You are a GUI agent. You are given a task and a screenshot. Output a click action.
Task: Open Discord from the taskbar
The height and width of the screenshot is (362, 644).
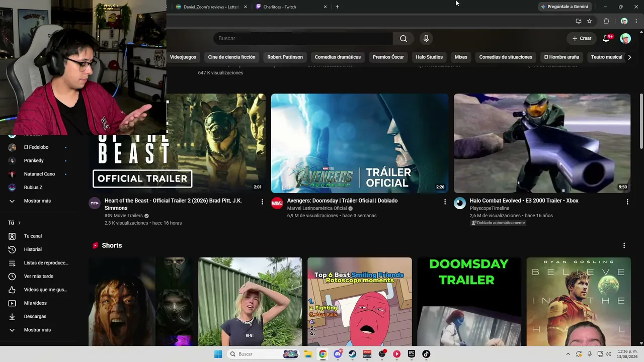[338, 354]
